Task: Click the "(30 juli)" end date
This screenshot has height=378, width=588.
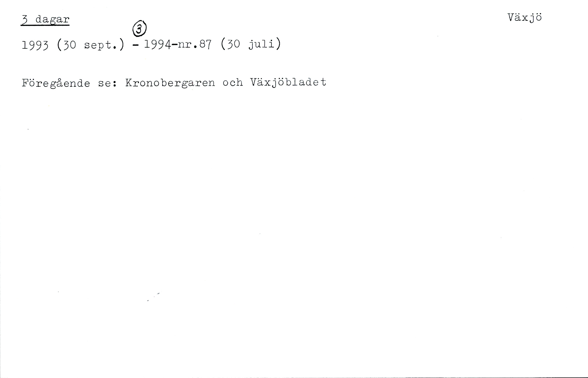Action: click(251, 45)
